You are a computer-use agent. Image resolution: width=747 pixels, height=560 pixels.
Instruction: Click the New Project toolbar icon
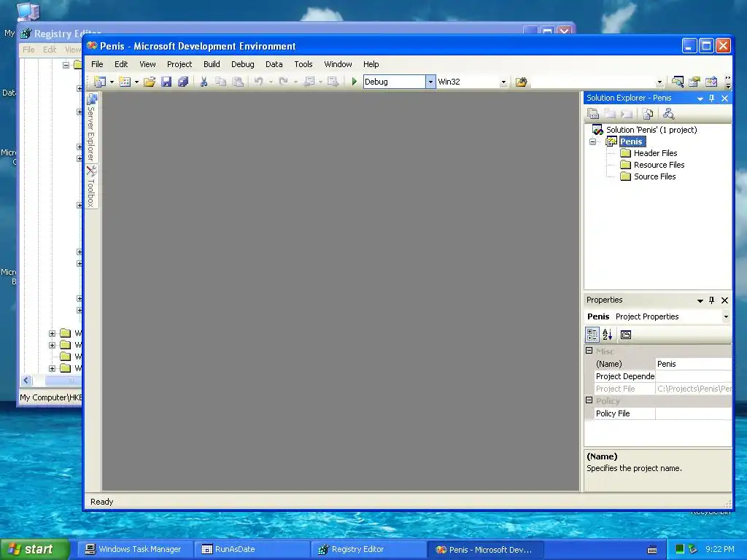click(100, 82)
